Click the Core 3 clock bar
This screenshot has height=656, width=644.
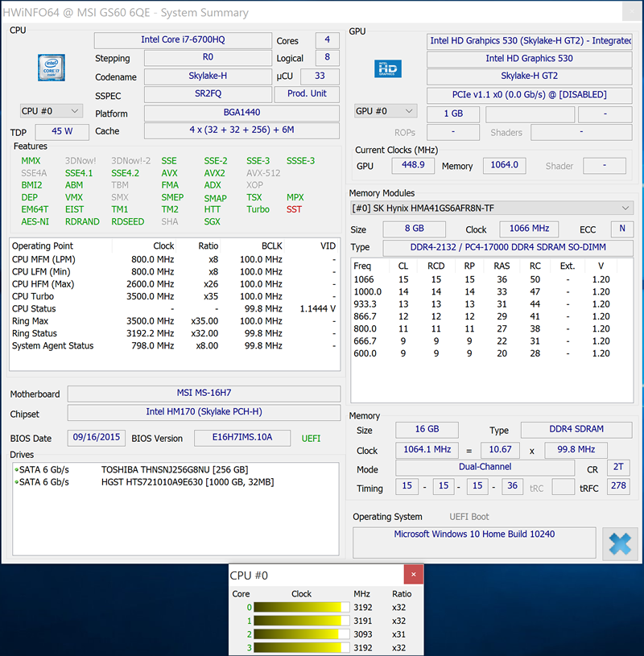(x=301, y=648)
